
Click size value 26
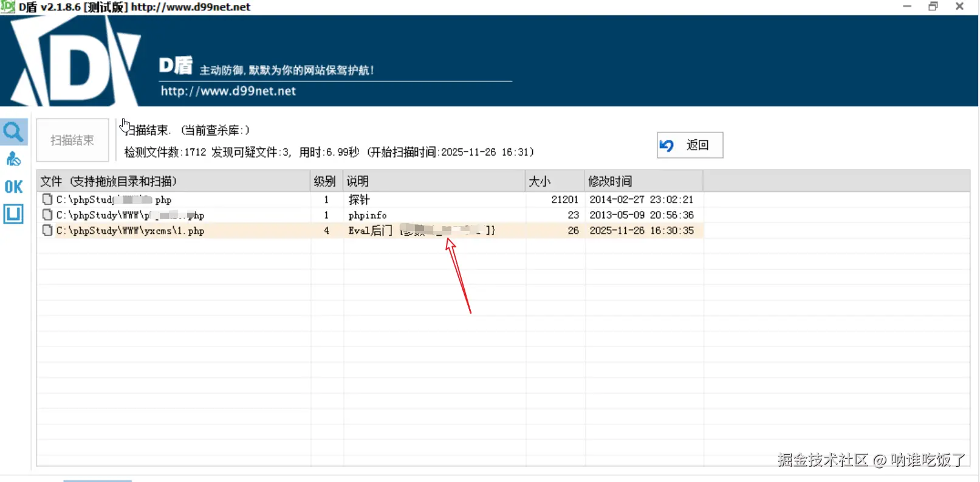coord(574,231)
